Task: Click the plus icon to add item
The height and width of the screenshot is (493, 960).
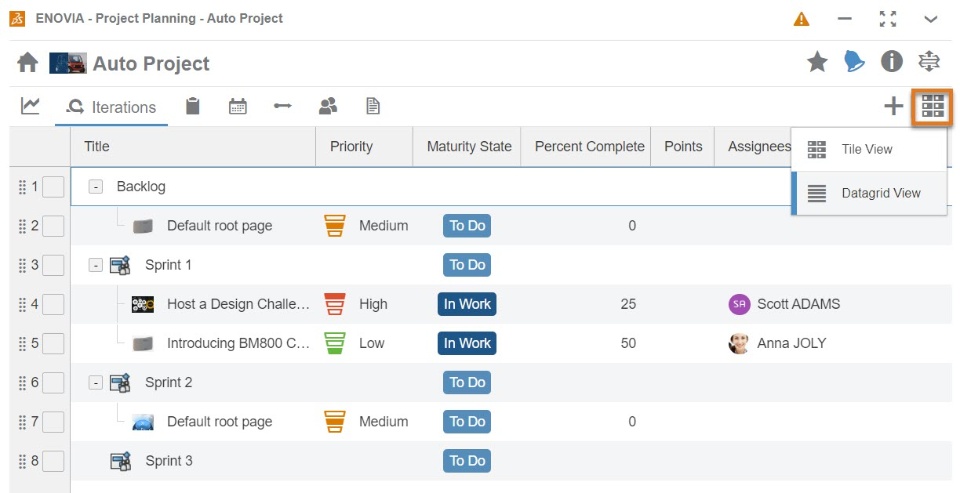Action: click(893, 106)
